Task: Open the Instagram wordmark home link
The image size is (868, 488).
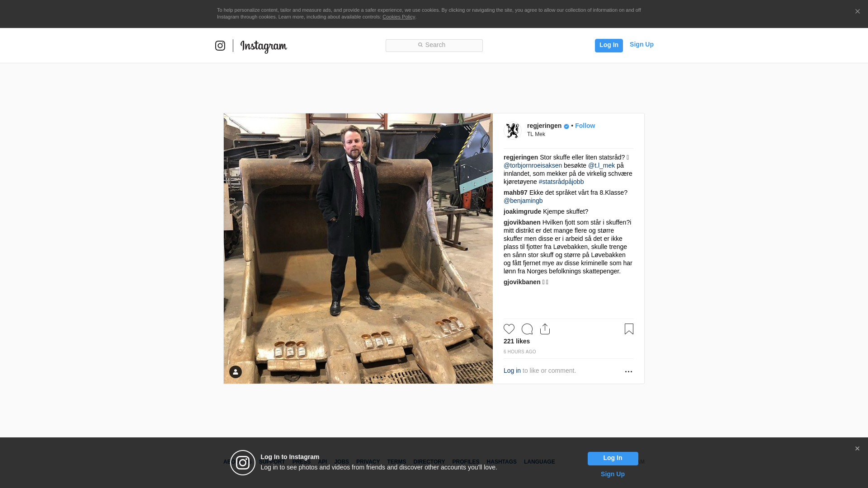Action: coord(264,46)
